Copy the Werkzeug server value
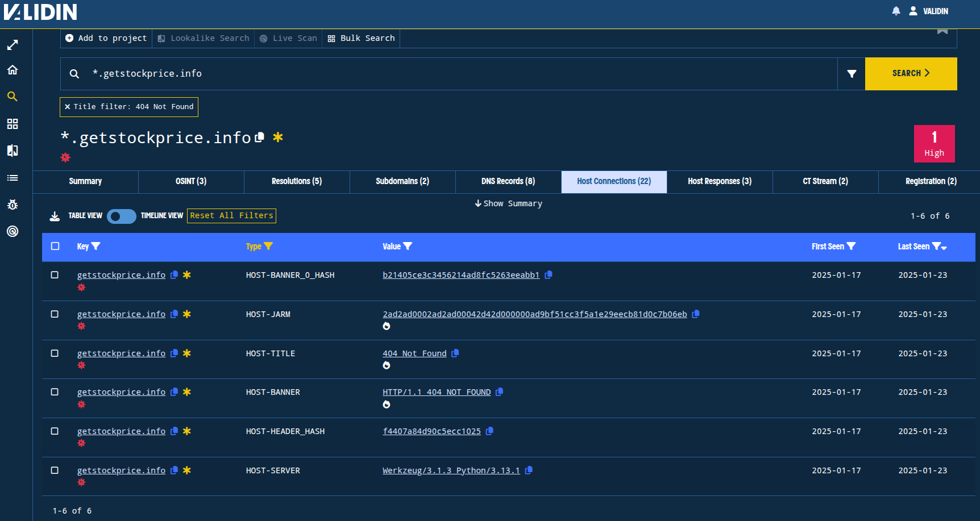The image size is (980, 521). click(529, 470)
